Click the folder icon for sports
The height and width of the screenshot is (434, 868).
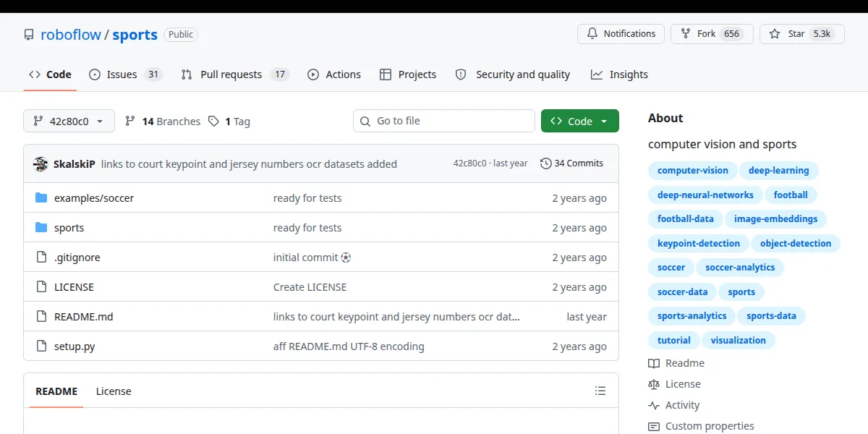coord(41,228)
